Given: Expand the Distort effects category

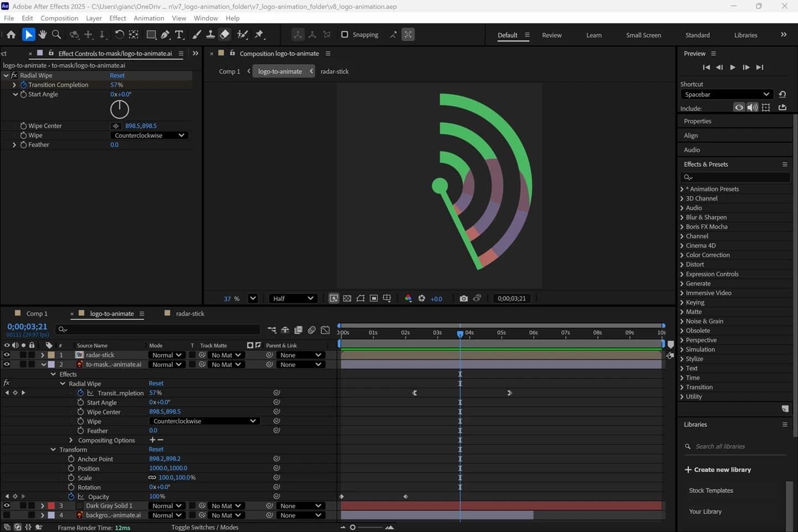Looking at the screenshot, I should point(682,264).
